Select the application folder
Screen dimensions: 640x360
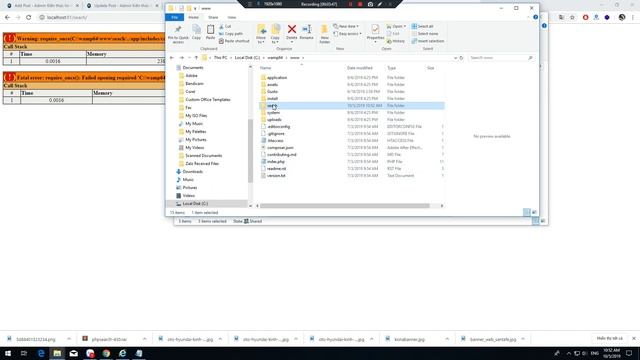click(277, 78)
